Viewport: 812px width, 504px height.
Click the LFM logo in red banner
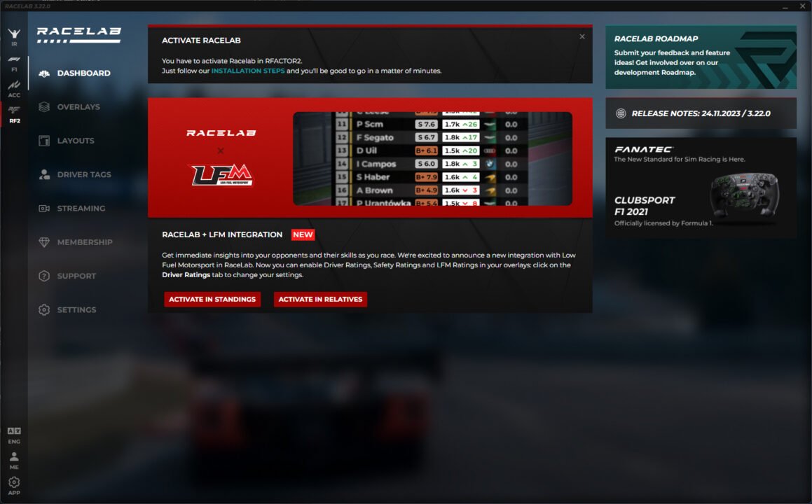(x=221, y=175)
